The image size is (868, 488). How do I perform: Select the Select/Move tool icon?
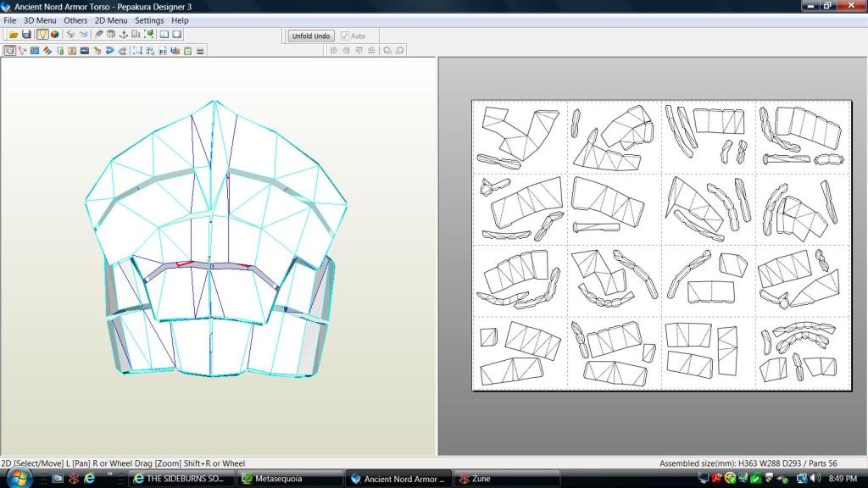pyautogui.click(x=9, y=51)
